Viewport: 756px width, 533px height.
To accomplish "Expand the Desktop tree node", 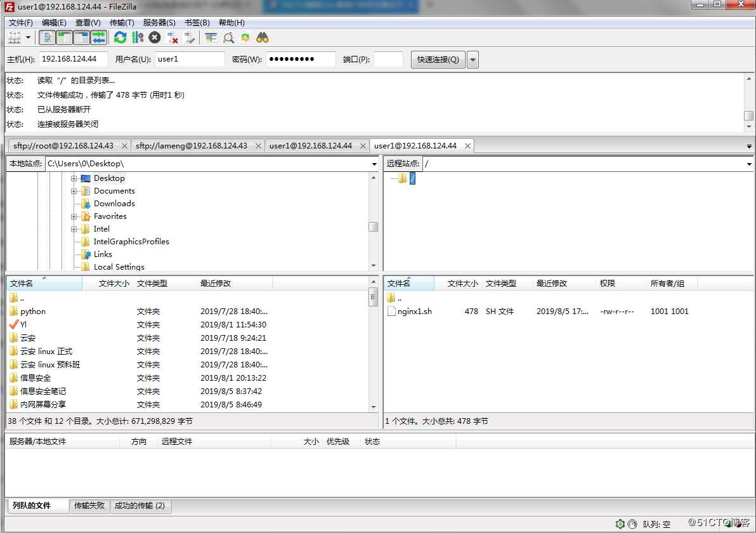I will [74, 178].
